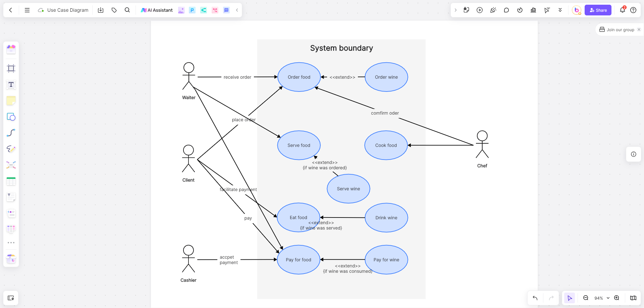The width and height of the screenshot is (644, 308).
Task: Insert a table from the sidebar
Action: (11, 181)
